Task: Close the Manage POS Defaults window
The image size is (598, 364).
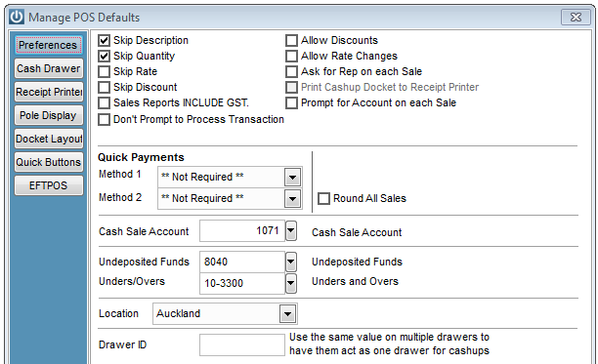Action: tap(576, 18)
